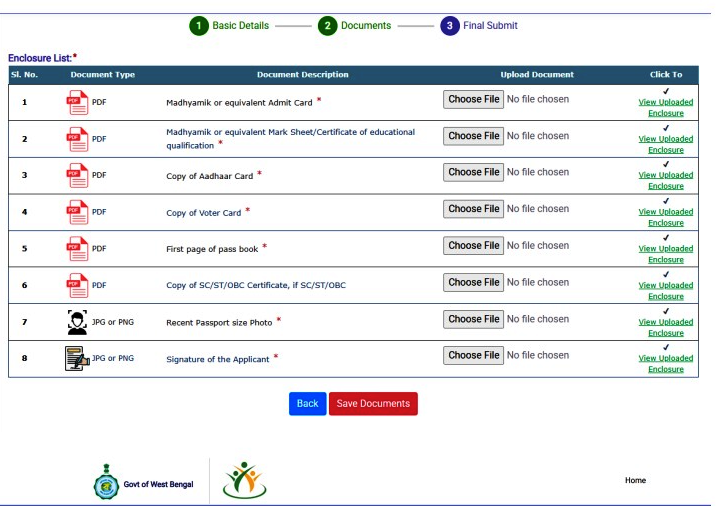717x506 pixels.
Task: View uploaded enclosure for Aadhaar Card
Action: tap(665, 181)
